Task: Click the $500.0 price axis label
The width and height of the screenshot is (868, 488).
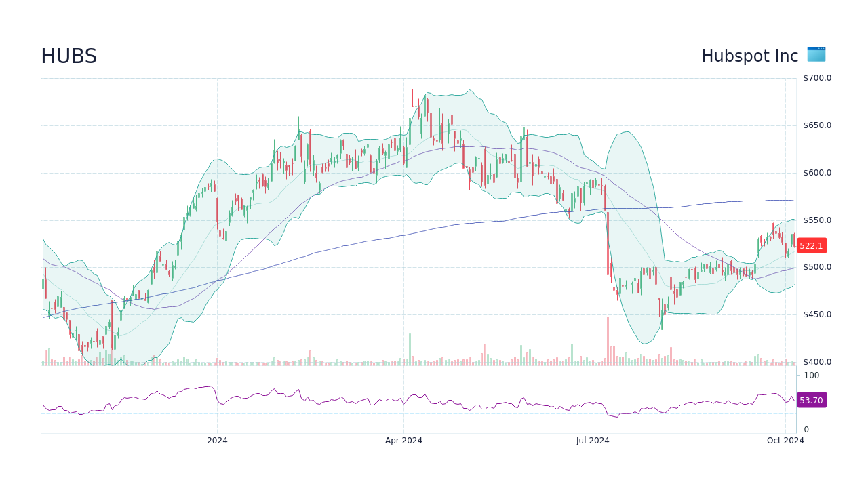Action: coord(817,267)
